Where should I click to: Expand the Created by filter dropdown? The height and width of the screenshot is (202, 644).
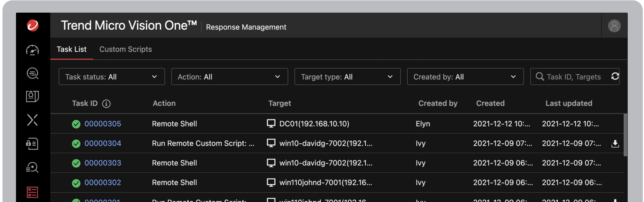pyautogui.click(x=465, y=76)
